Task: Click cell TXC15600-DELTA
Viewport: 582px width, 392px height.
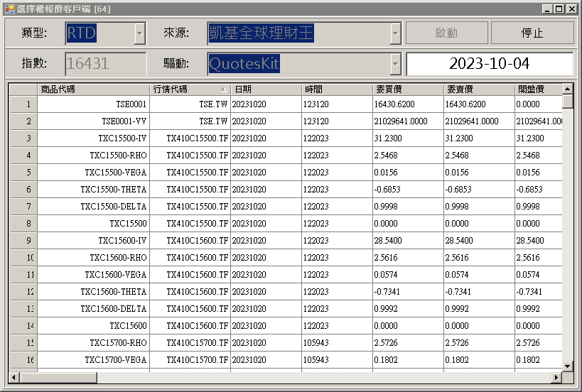Action: pyautogui.click(x=93, y=309)
